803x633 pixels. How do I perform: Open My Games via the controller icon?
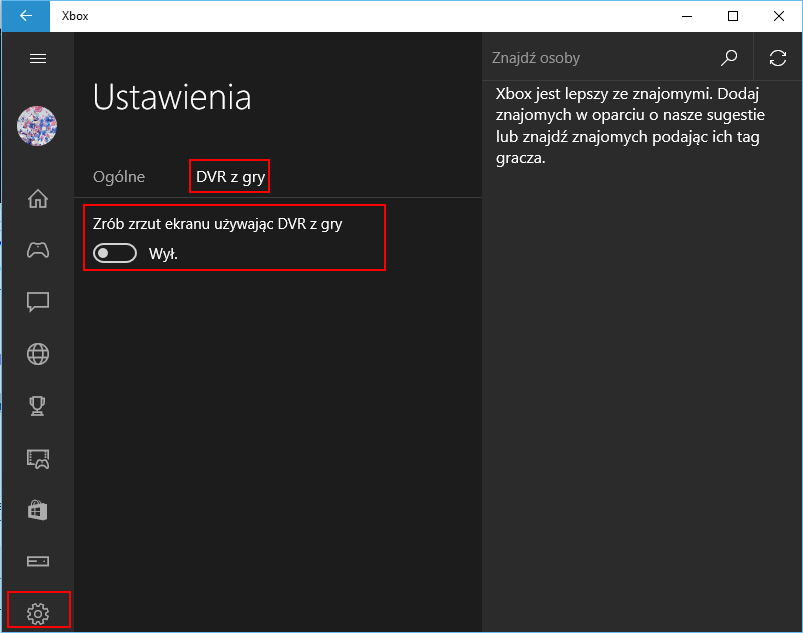(38, 250)
